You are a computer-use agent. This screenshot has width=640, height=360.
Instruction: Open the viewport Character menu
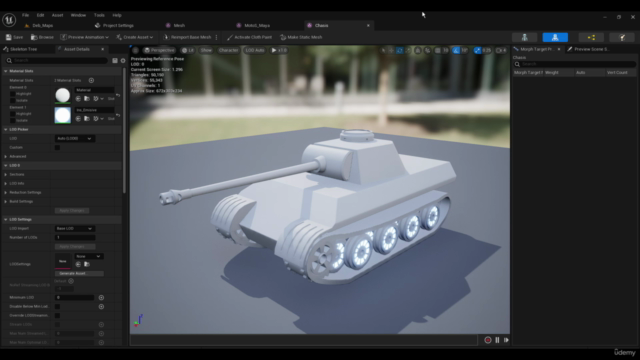coord(229,50)
